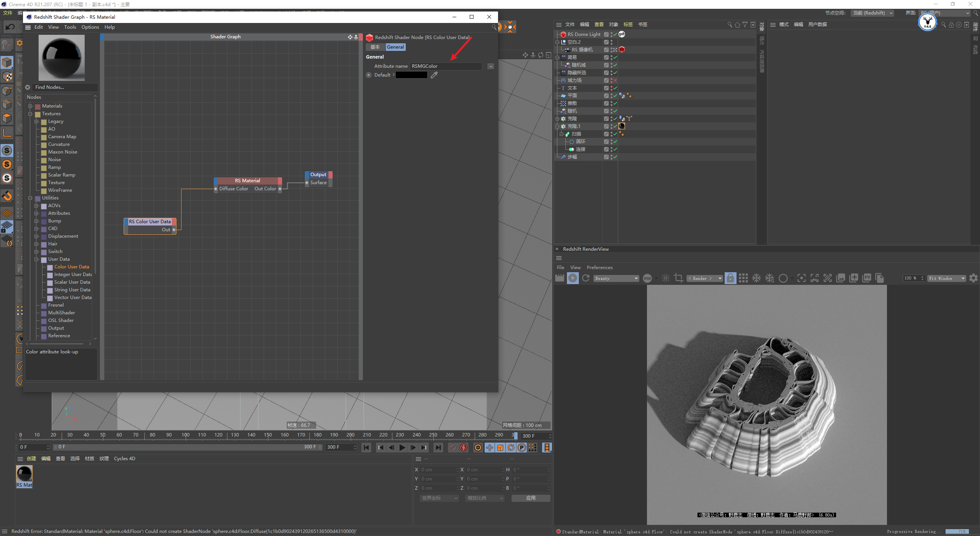980x536 pixels.
Task: Collapse the User Data tree folder
Action: 37,259
